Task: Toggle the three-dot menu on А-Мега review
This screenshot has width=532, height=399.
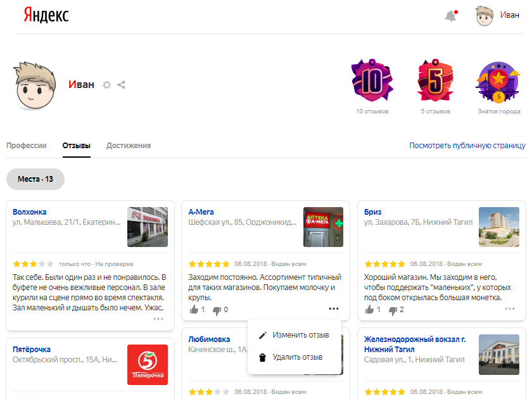Action: [x=334, y=309]
